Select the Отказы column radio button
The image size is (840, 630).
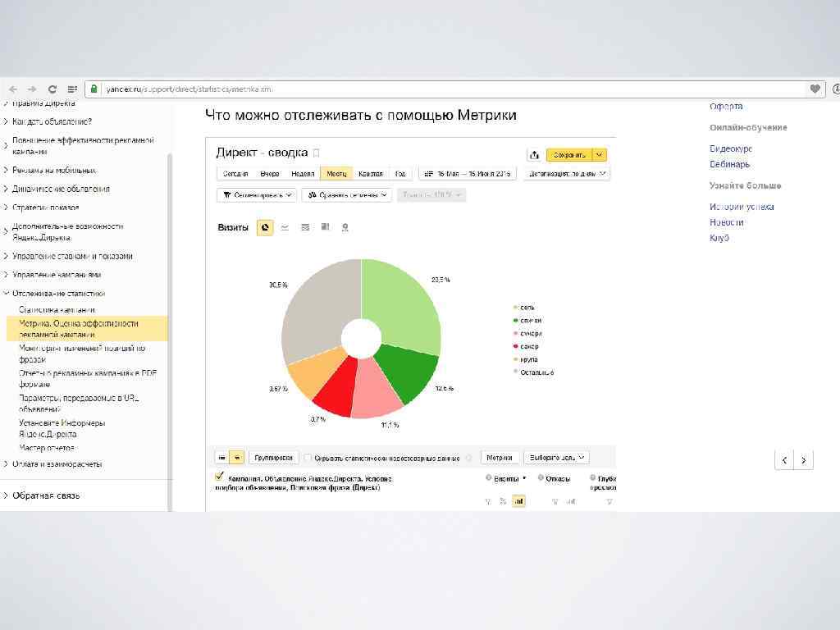(x=541, y=477)
